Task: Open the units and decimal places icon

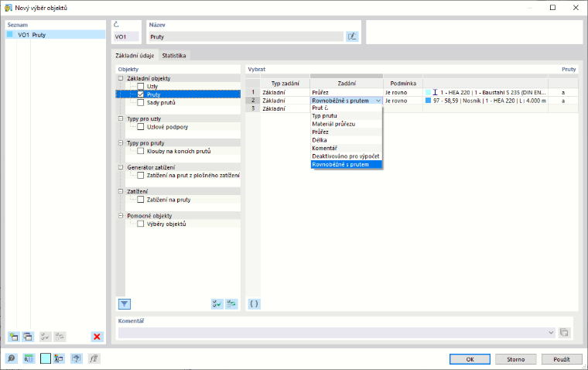Action: point(29,358)
